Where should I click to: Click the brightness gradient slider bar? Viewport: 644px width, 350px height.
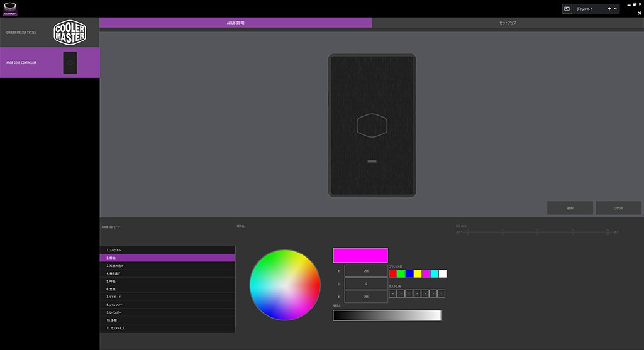pyautogui.click(x=387, y=315)
